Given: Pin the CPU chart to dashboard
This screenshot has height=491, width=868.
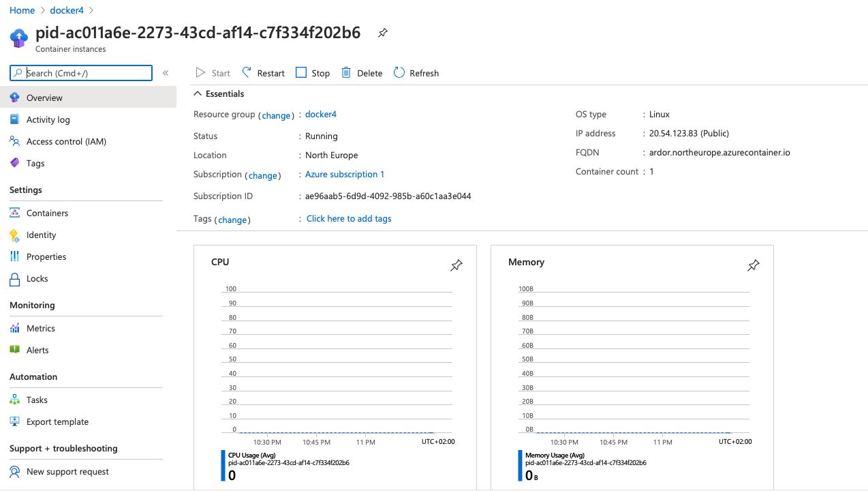Looking at the screenshot, I should click(456, 265).
